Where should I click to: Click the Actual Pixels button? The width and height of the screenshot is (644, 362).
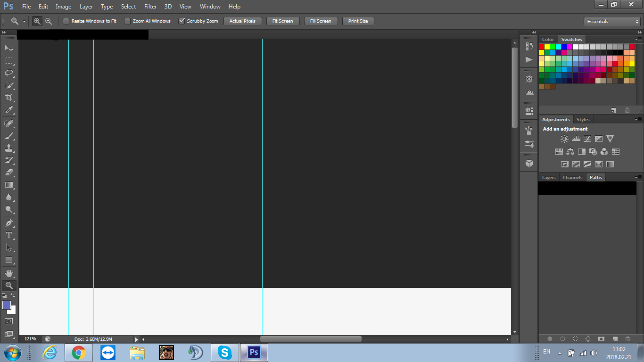[242, 21]
